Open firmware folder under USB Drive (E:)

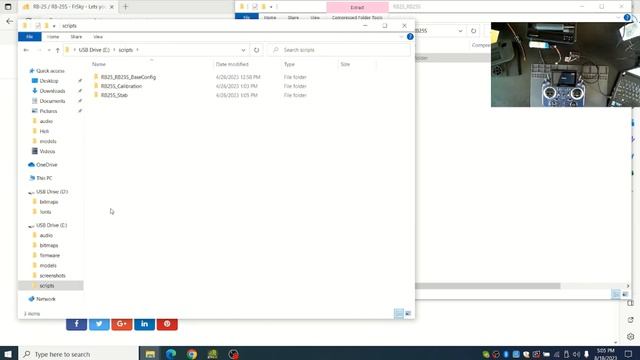tap(49, 256)
